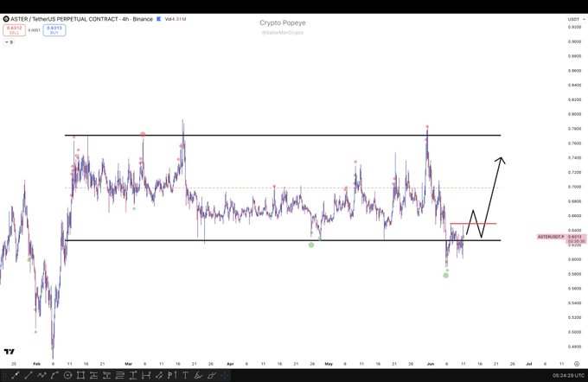Click the 05:24:29 UTC clock
The height and width of the screenshot is (382, 588).
568,375
